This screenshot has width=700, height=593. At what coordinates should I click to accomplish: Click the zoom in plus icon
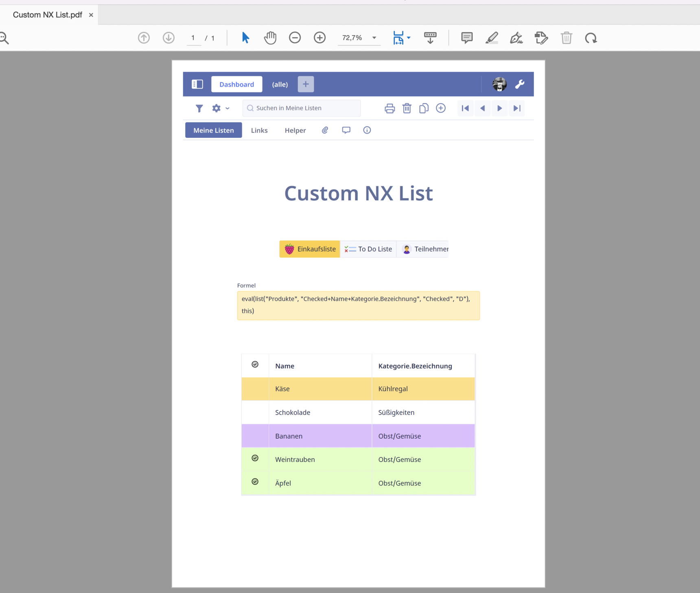[319, 38]
